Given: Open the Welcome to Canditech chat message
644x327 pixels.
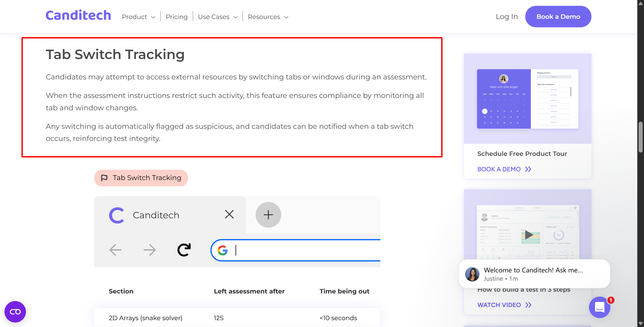Looking at the screenshot, I should tap(534, 274).
